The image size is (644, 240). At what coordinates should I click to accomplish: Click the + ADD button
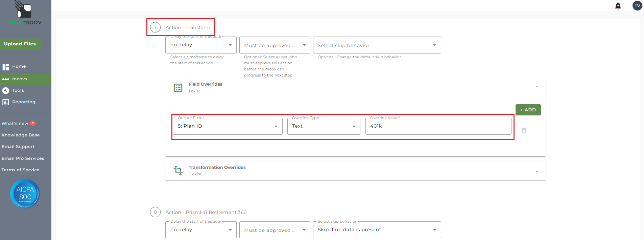click(x=528, y=110)
